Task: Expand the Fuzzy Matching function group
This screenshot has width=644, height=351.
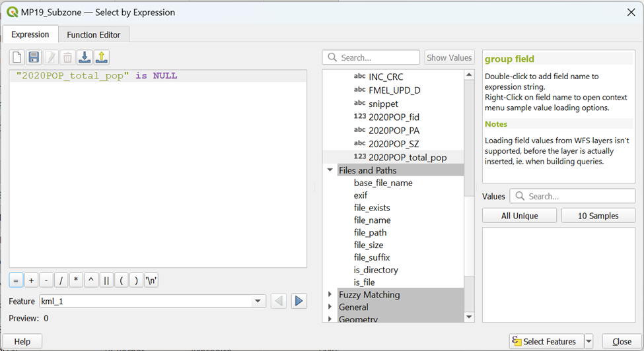Action: [x=330, y=295]
